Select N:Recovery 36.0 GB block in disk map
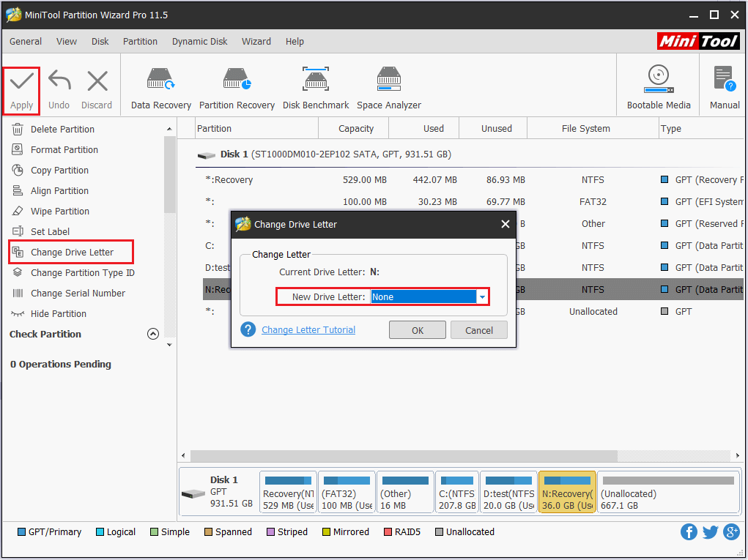 567,493
